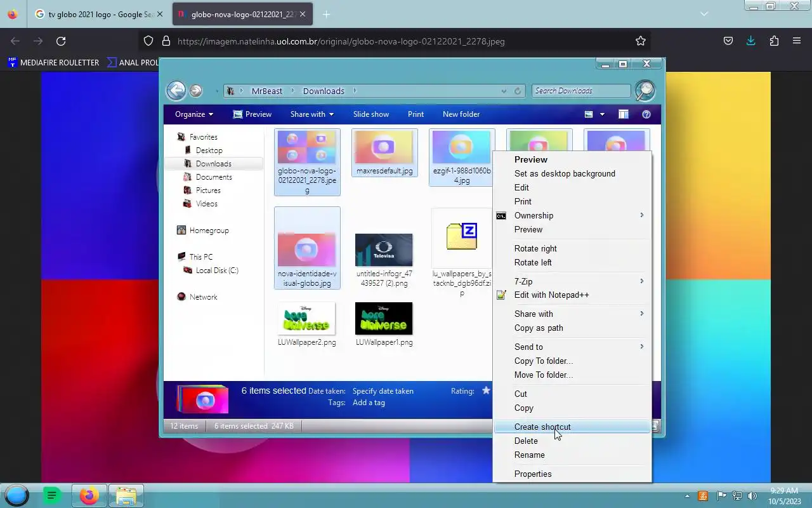This screenshot has width=812, height=508.
Task: Expand the chevron after Downloads in breadcrumb
Action: tap(355, 91)
